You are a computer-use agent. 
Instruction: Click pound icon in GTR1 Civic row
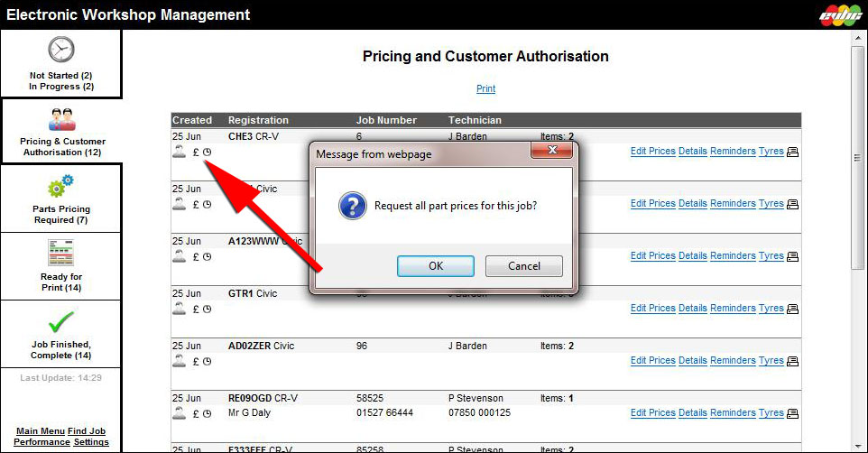196,309
